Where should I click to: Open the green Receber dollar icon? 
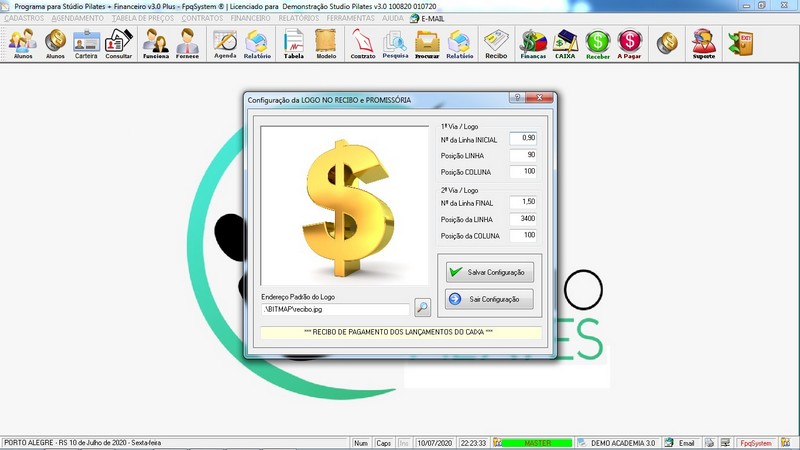tap(598, 44)
